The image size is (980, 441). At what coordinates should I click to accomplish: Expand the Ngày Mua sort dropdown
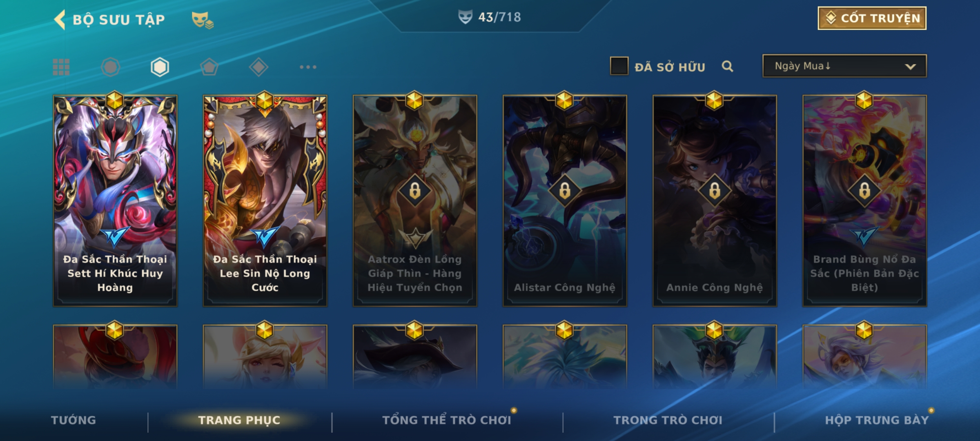844,66
